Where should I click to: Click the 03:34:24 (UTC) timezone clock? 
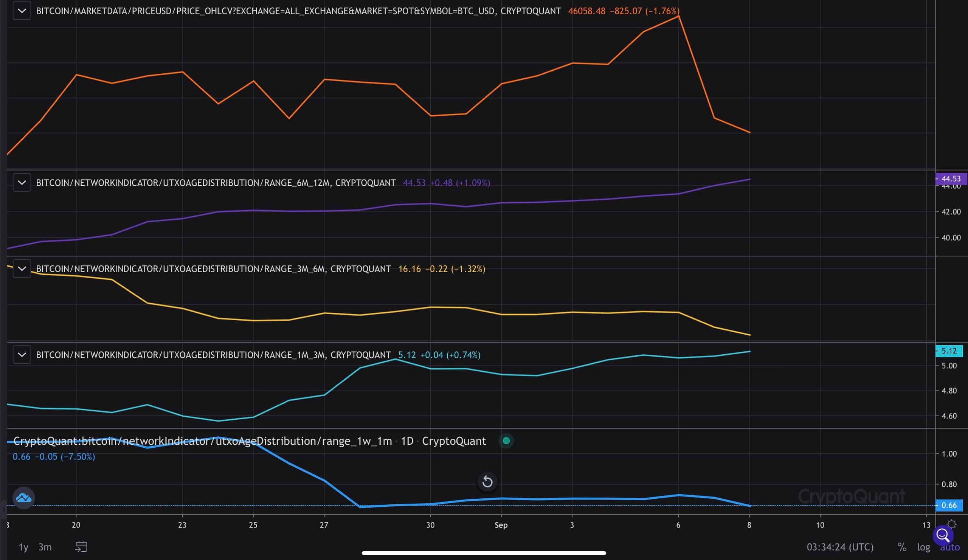click(840, 547)
